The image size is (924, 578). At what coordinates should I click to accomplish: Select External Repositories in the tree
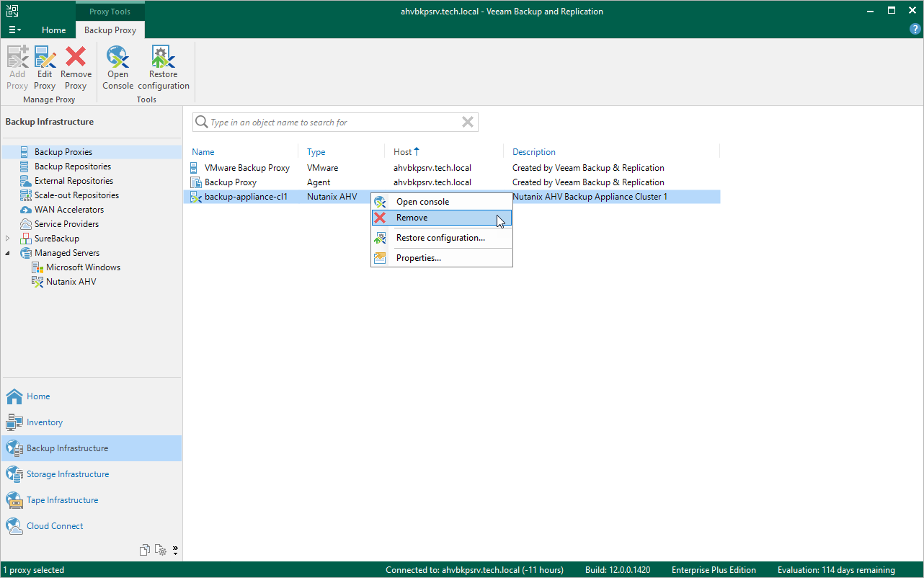click(74, 181)
